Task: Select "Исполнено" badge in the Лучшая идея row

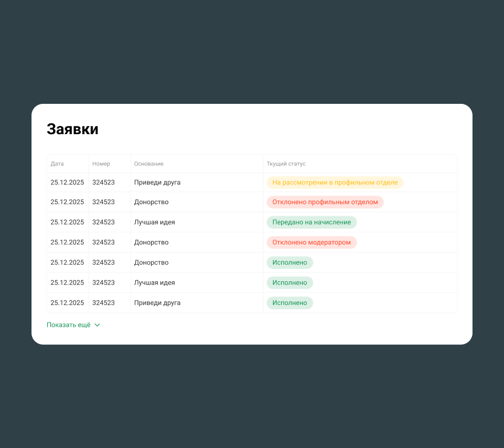Action: click(289, 282)
